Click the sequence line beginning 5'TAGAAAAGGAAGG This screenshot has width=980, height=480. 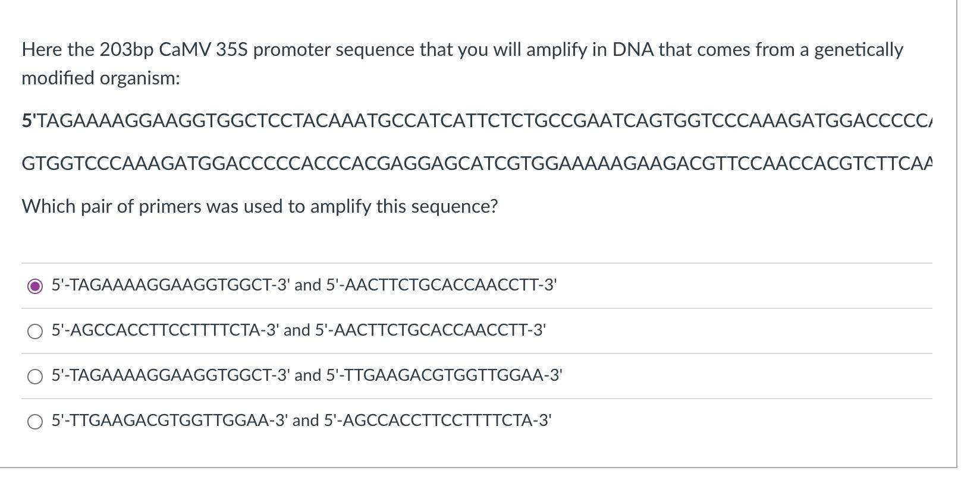[x=476, y=121]
